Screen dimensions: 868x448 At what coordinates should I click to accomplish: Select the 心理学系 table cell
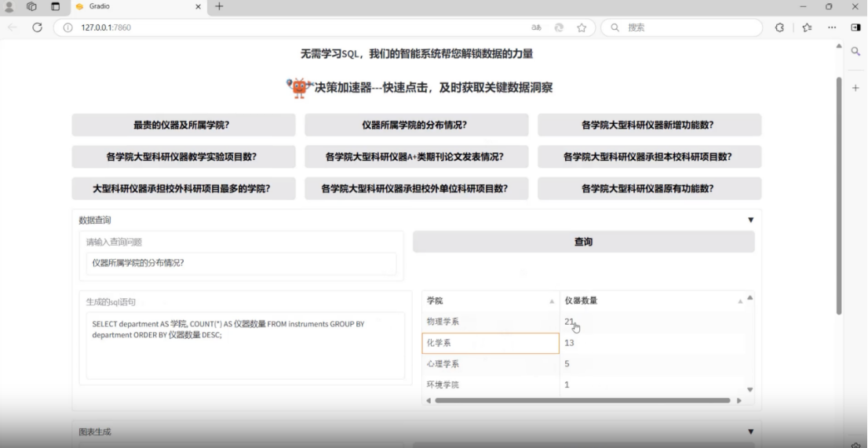point(491,364)
